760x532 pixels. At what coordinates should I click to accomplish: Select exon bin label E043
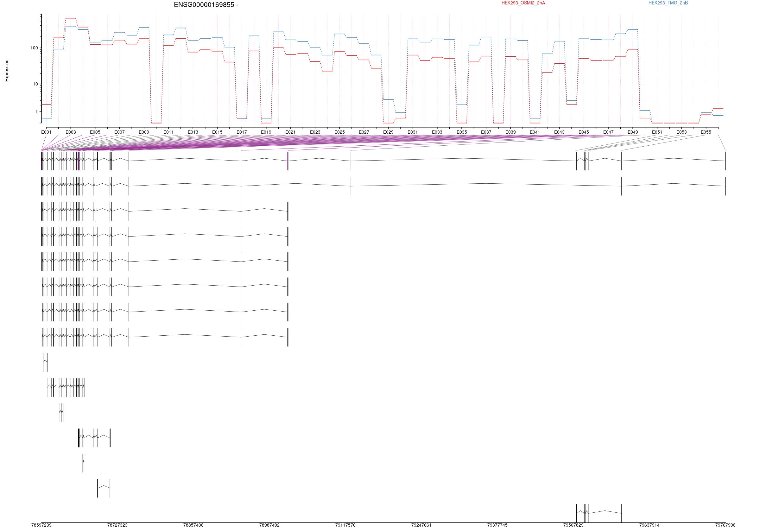[x=560, y=132]
